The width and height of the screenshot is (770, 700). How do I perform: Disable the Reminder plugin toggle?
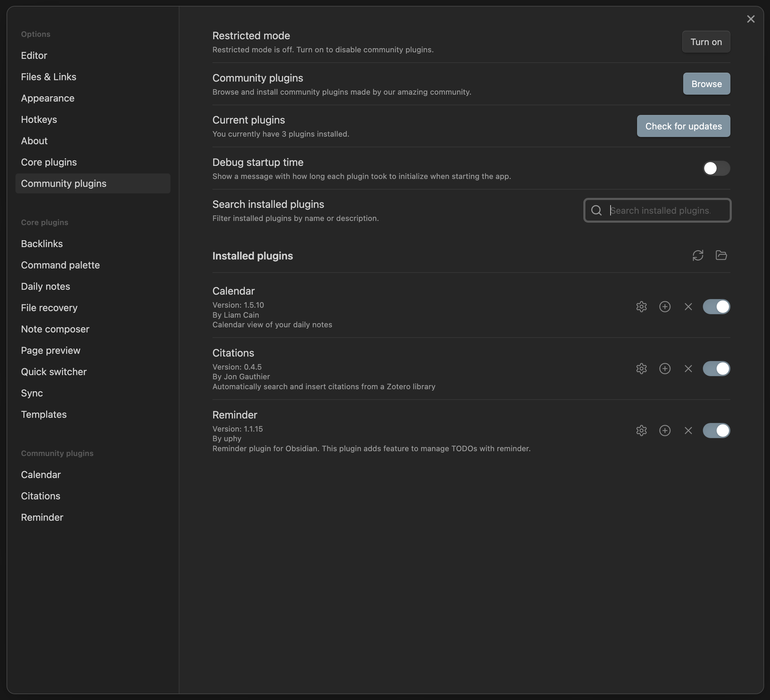pyautogui.click(x=716, y=431)
